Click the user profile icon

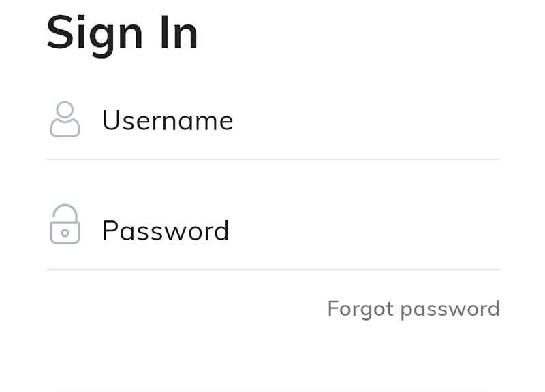tap(65, 119)
